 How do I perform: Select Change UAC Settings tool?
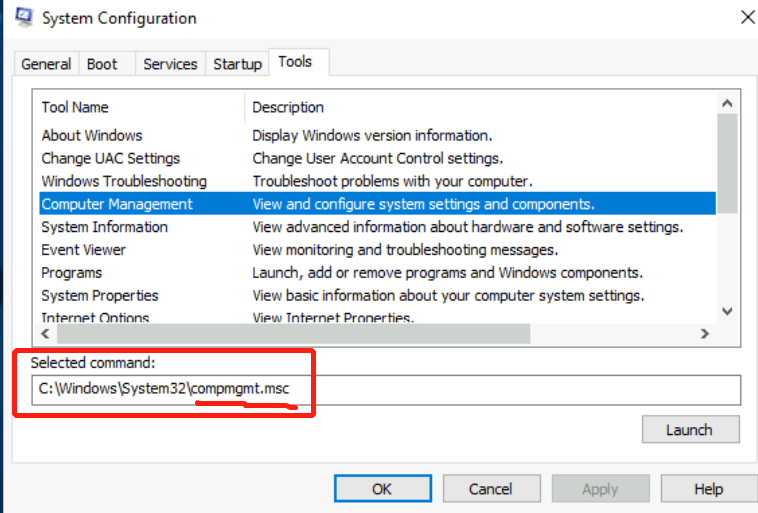(110, 158)
